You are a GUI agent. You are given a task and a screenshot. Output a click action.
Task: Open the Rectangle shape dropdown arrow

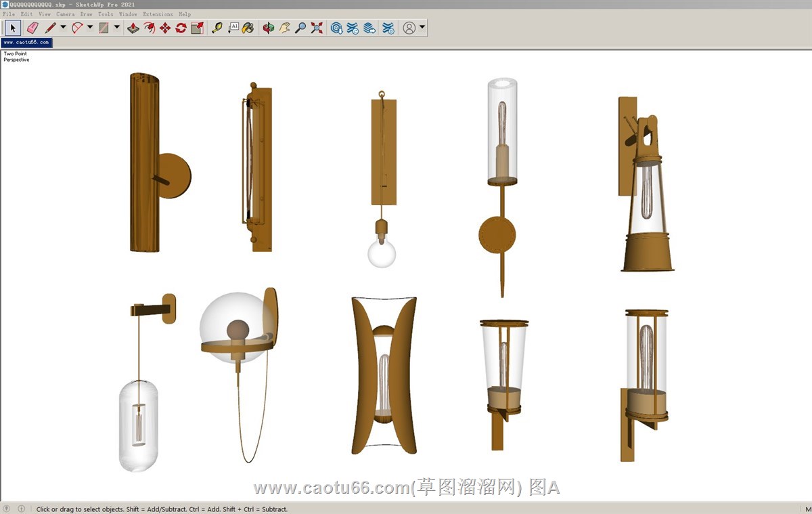coord(117,28)
